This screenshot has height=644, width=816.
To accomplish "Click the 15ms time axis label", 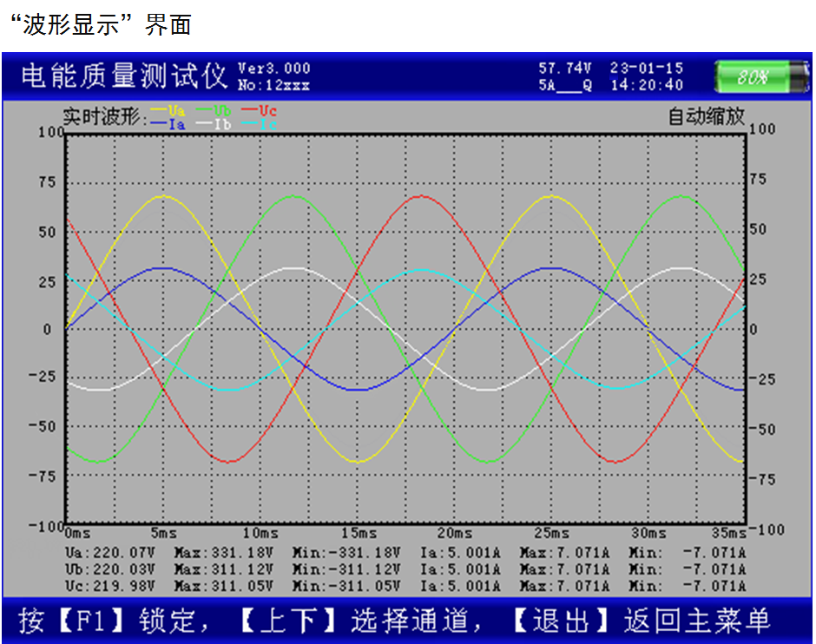I will point(358,532).
